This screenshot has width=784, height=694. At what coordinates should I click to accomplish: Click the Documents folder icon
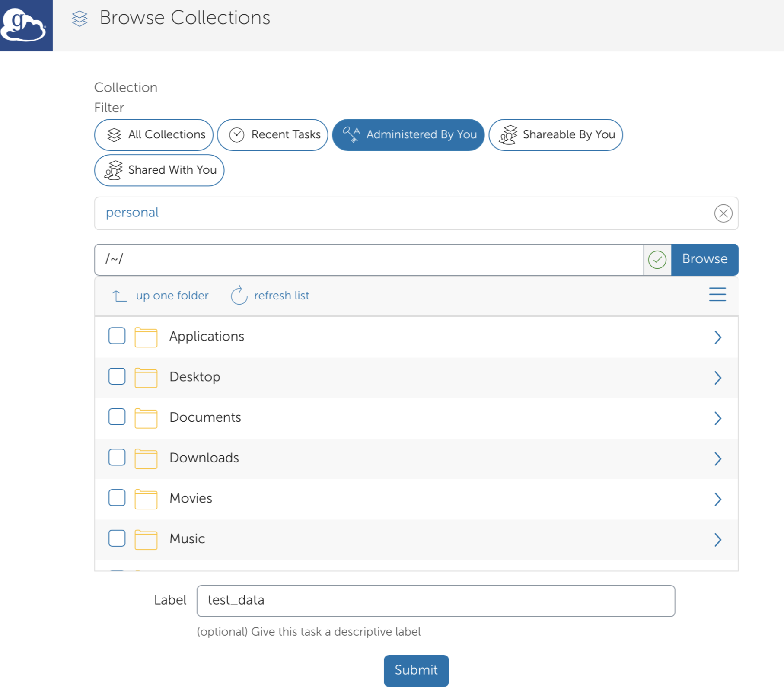point(146,418)
